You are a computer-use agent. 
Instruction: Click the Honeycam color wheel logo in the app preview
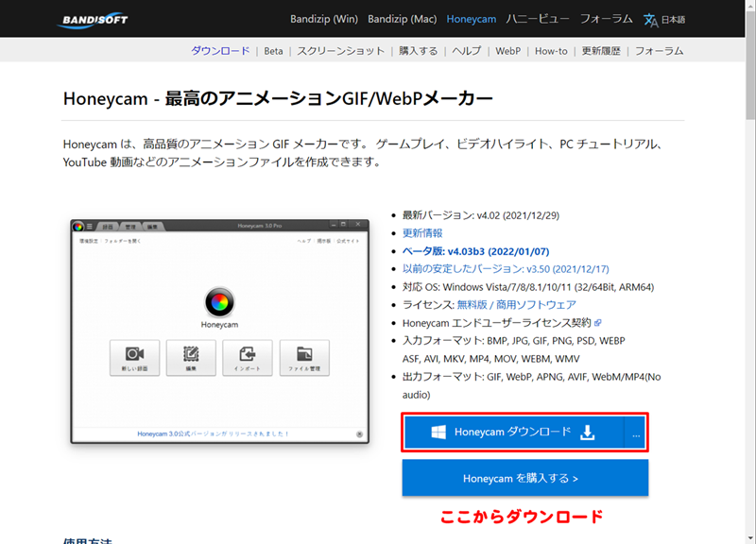219,302
